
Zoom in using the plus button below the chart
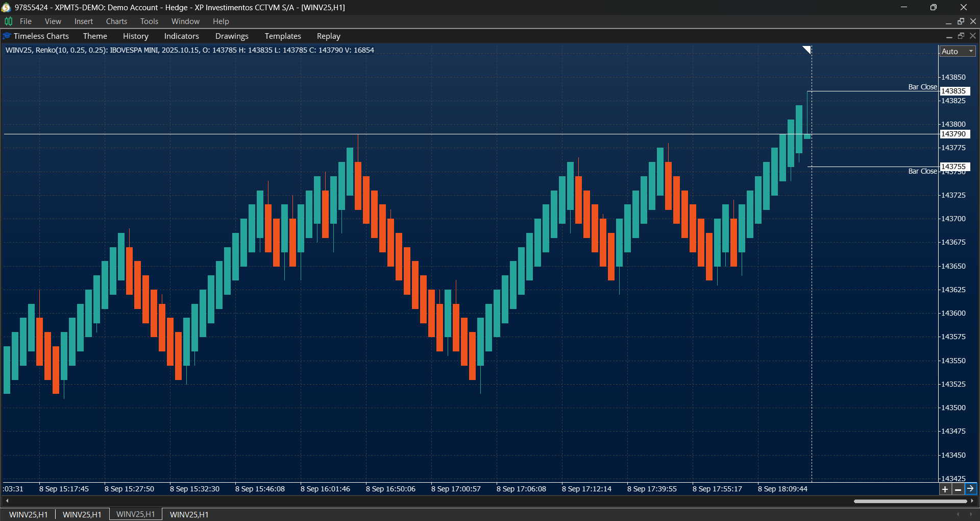pyautogui.click(x=945, y=489)
